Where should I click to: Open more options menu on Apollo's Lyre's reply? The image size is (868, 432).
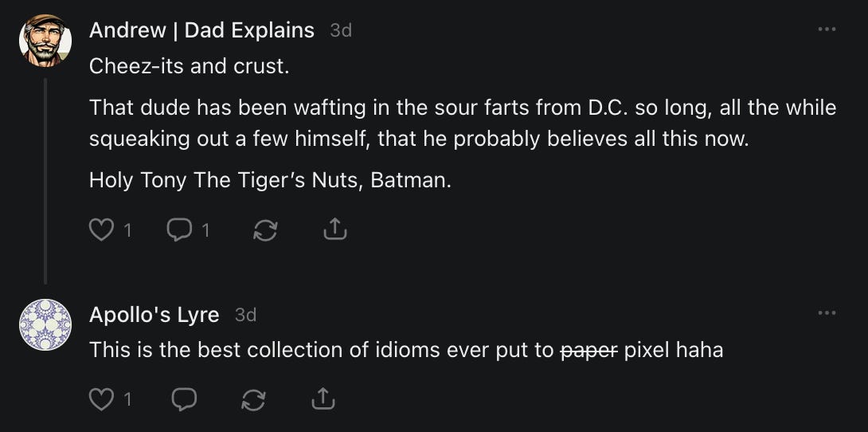(x=827, y=313)
